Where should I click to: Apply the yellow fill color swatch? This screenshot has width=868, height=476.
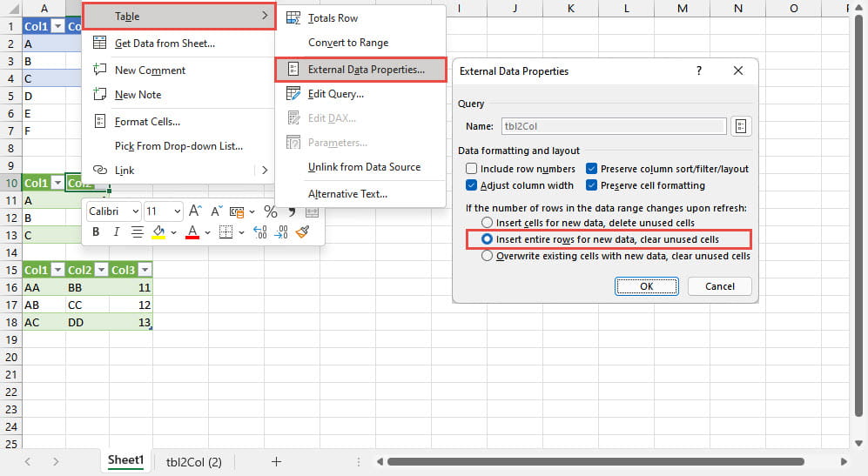[x=158, y=231]
